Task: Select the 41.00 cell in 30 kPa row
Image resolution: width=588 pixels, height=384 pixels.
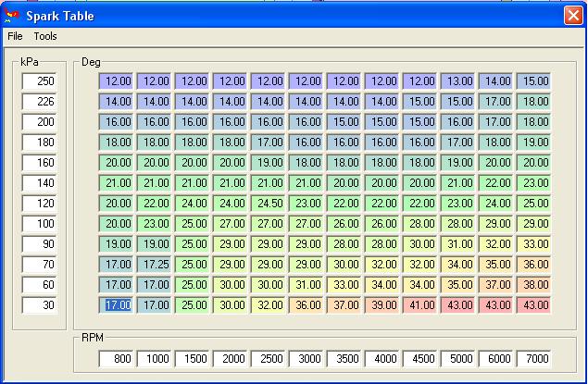Action: (x=420, y=305)
